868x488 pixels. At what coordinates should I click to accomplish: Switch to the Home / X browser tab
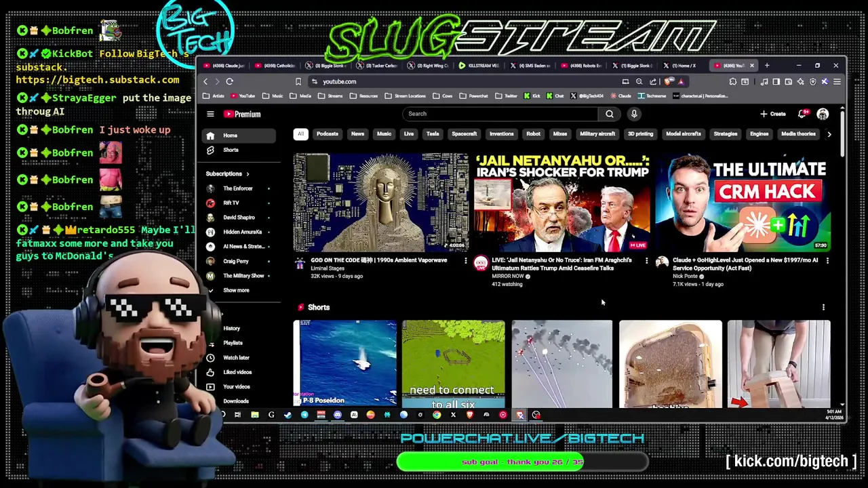click(x=680, y=66)
